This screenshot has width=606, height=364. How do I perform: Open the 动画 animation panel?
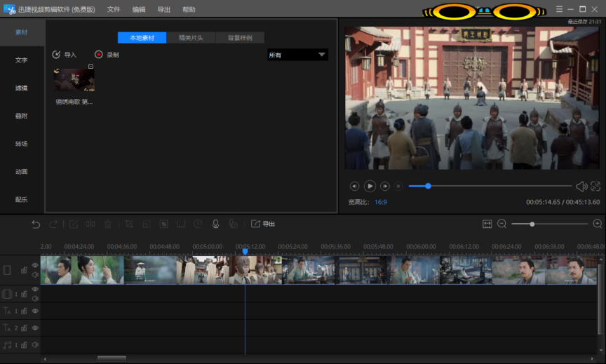22,172
